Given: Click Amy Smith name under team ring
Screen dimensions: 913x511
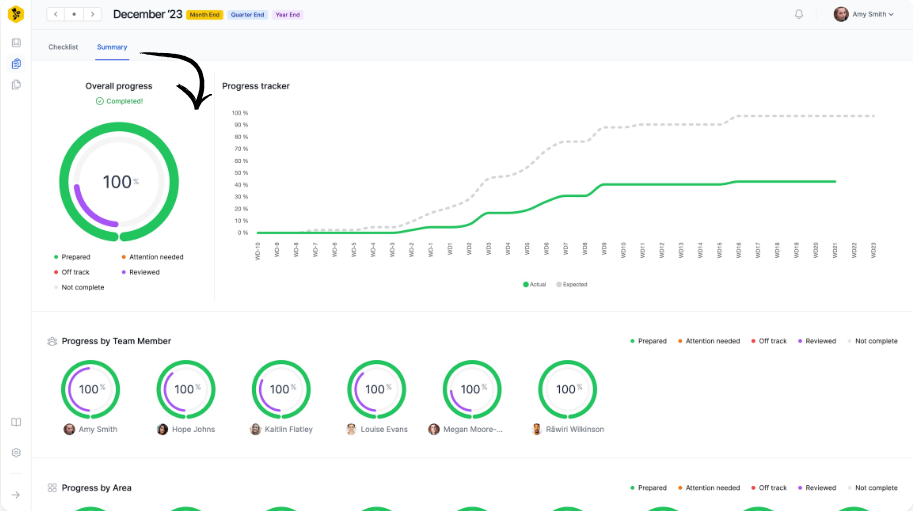Looking at the screenshot, I should [98, 430].
